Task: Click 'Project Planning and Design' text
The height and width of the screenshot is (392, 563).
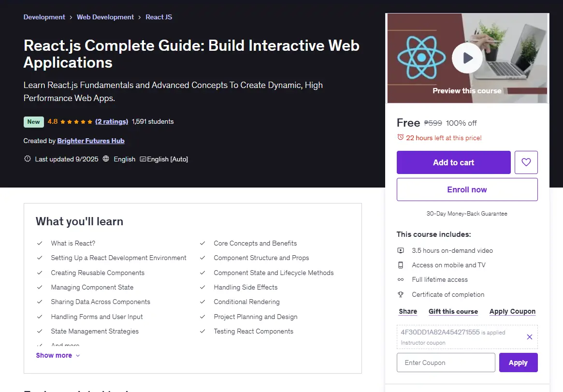Action: 256,317
